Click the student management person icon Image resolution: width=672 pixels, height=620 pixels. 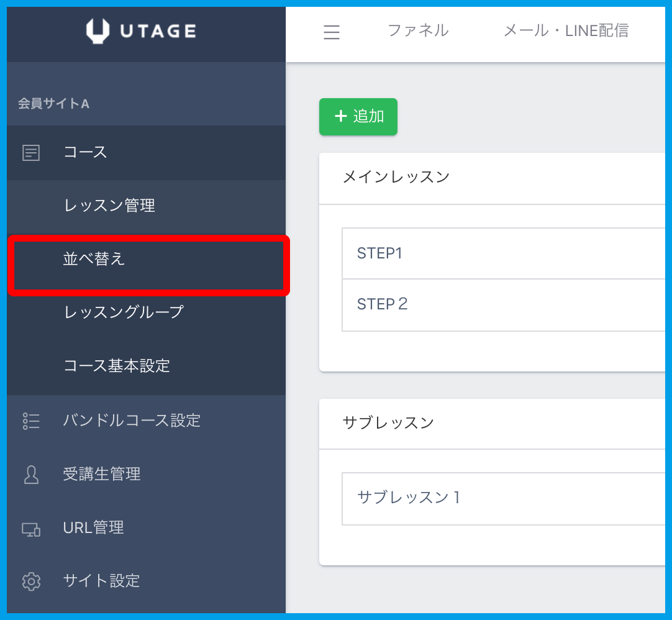point(31,475)
